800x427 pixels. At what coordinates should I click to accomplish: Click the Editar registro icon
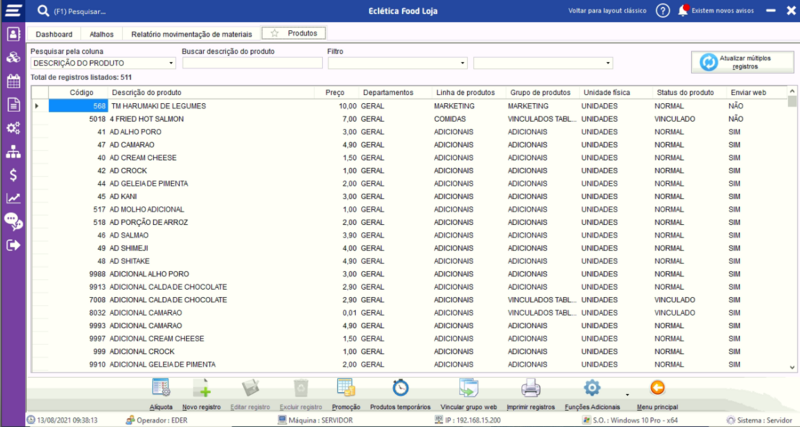point(251,389)
